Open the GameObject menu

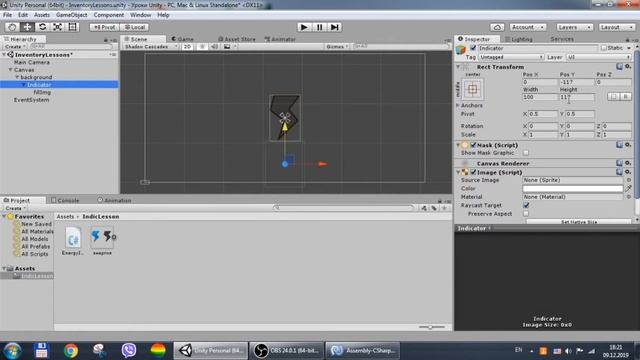click(71, 15)
